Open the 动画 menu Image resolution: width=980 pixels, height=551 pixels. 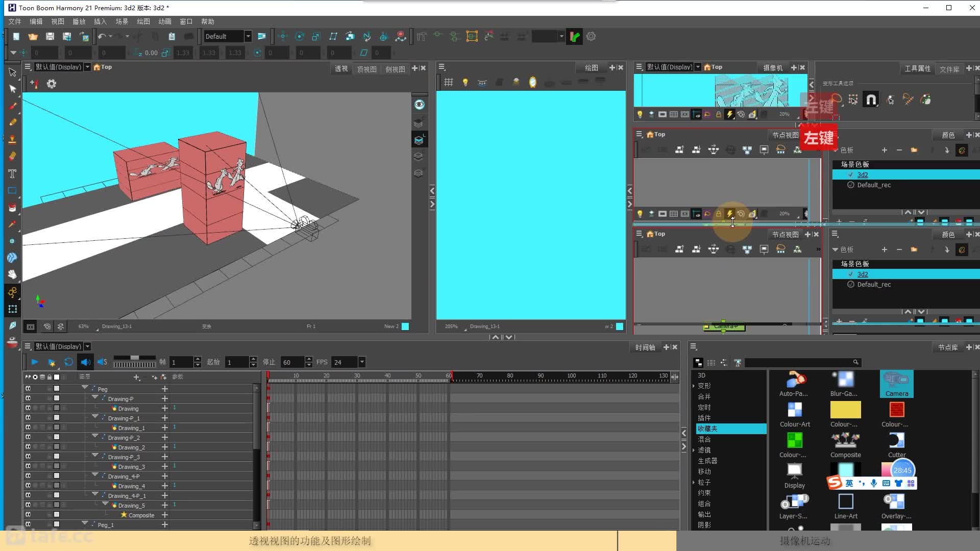(164, 21)
